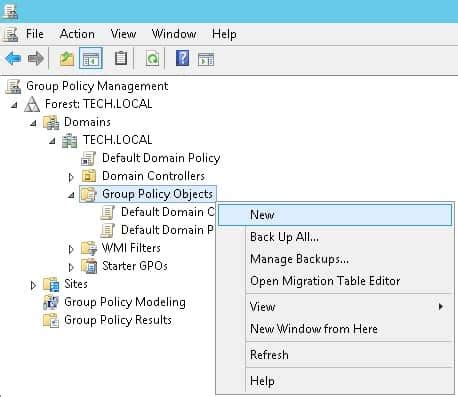458x397 pixels.
Task: Select the Group Policy Management root label
Action: tap(97, 86)
